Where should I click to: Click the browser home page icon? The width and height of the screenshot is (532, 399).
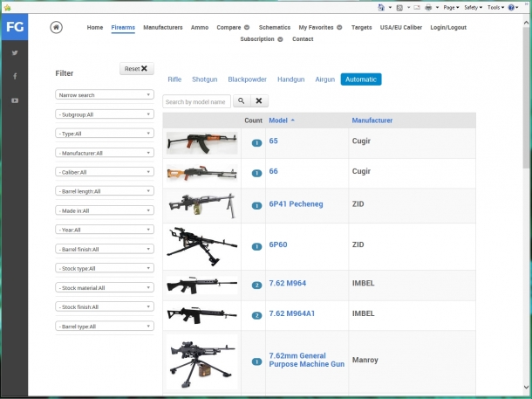(x=381, y=8)
